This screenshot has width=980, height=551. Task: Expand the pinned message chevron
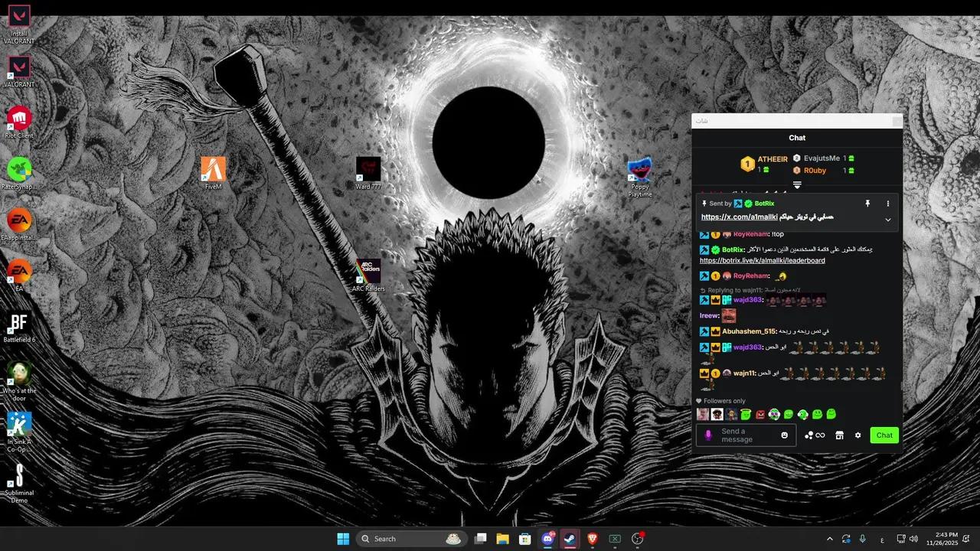pyautogui.click(x=888, y=220)
